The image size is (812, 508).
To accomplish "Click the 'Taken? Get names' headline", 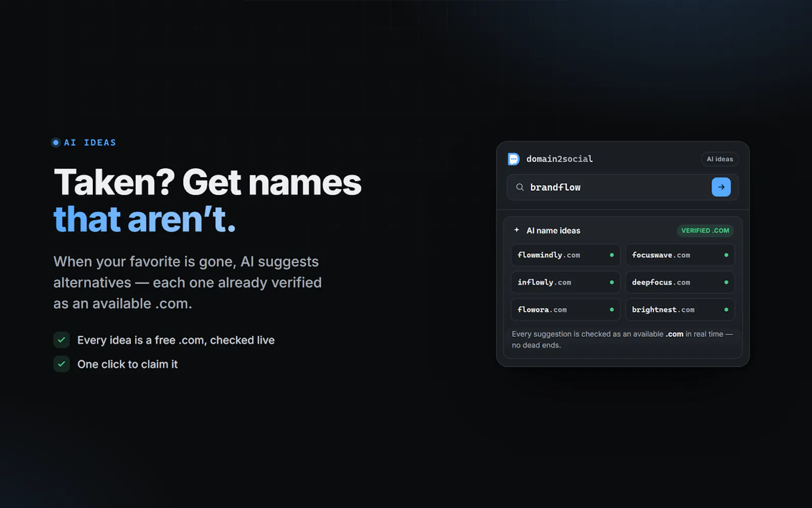I will 208,182.
